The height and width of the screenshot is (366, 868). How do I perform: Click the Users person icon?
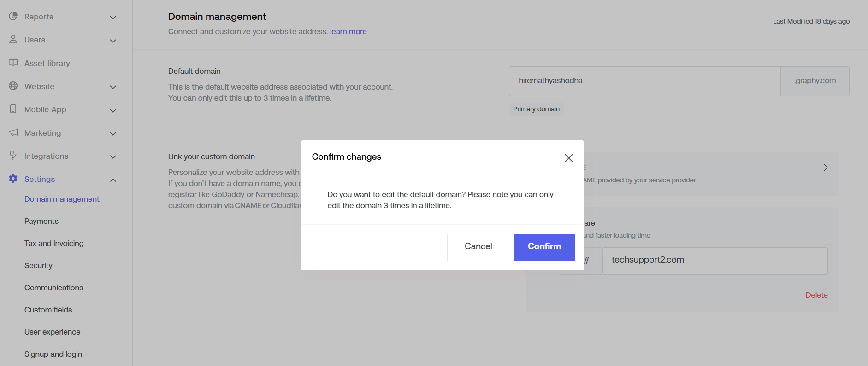[x=13, y=39]
